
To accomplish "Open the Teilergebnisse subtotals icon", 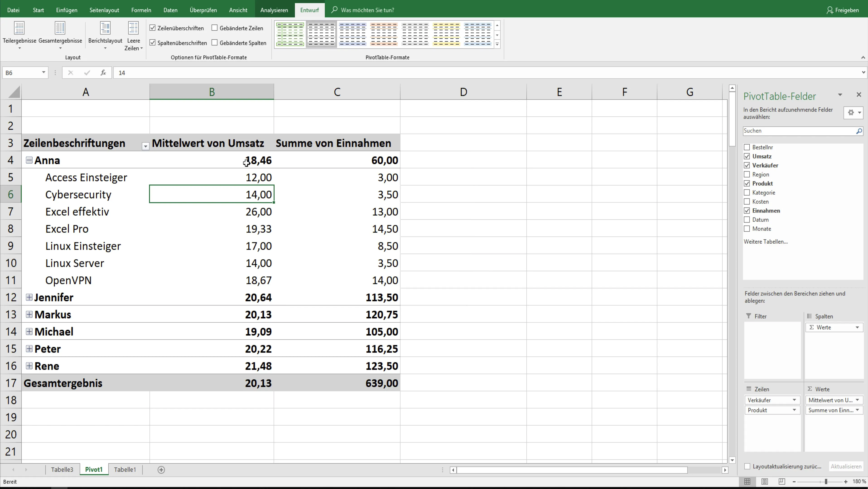I will 19,28.
